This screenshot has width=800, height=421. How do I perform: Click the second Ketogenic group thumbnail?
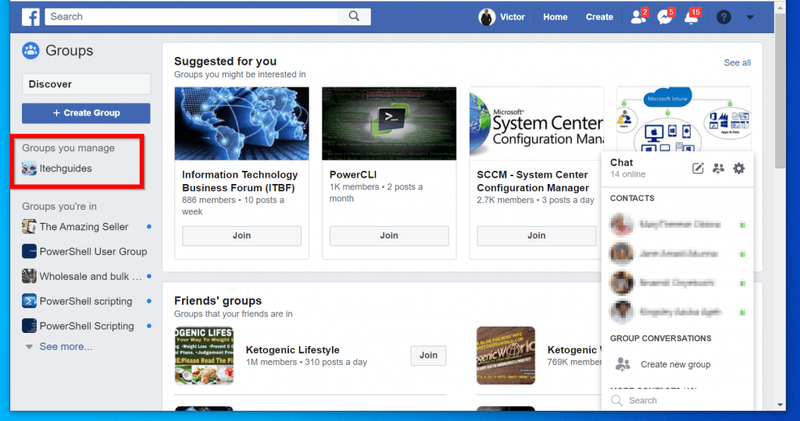coord(506,355)
